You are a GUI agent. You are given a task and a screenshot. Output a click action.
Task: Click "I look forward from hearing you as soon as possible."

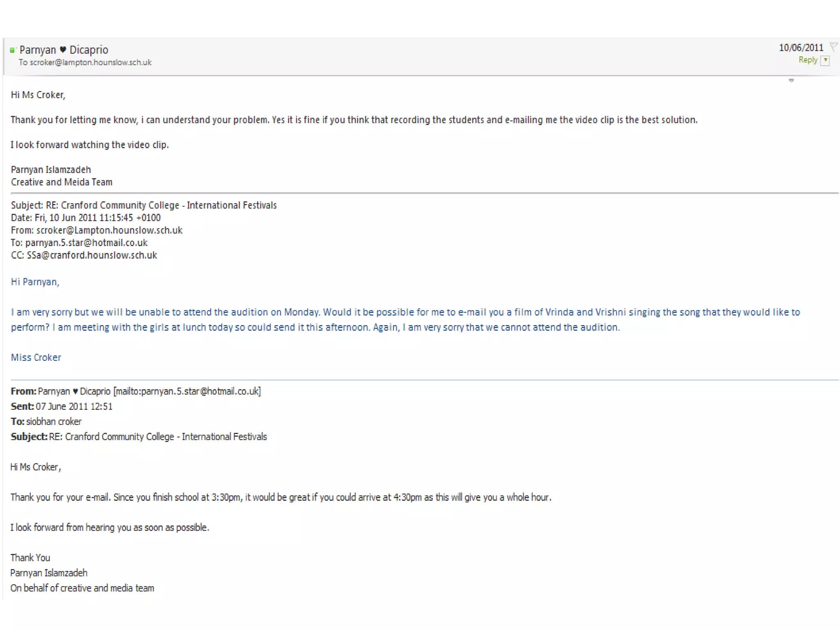pos(110,527)
